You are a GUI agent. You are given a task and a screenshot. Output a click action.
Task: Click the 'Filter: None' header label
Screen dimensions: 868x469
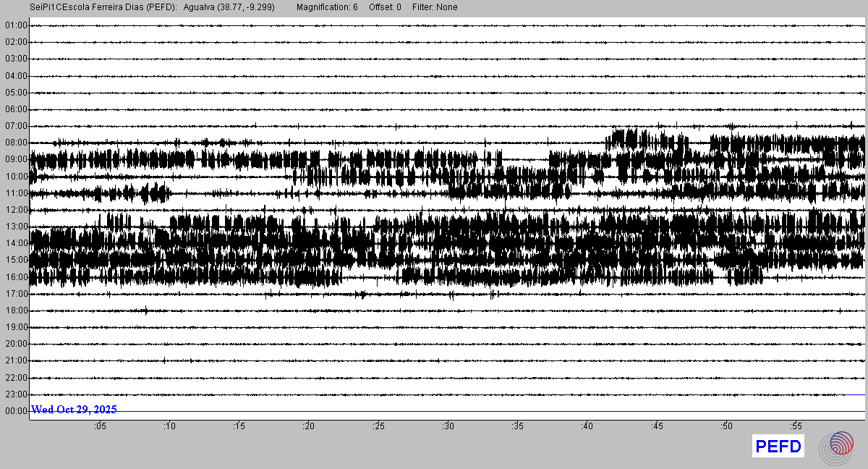435,7
